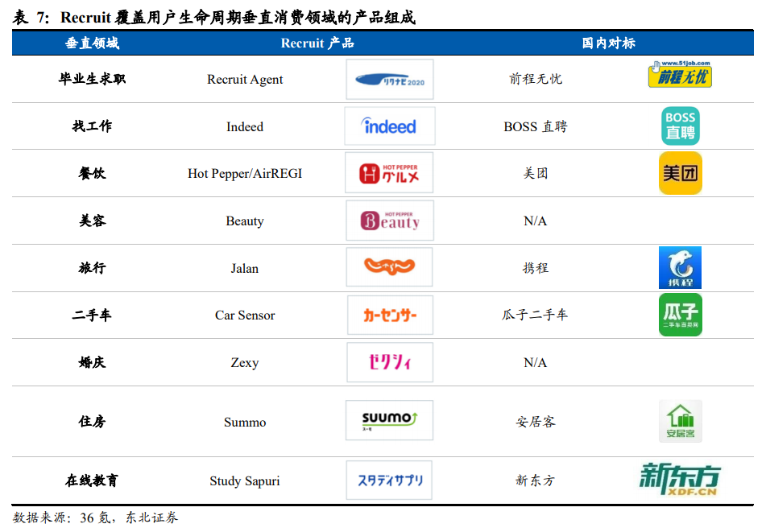
Task: Click the plain 携程 text in 旅行 row
Action: tap(536, 268)
